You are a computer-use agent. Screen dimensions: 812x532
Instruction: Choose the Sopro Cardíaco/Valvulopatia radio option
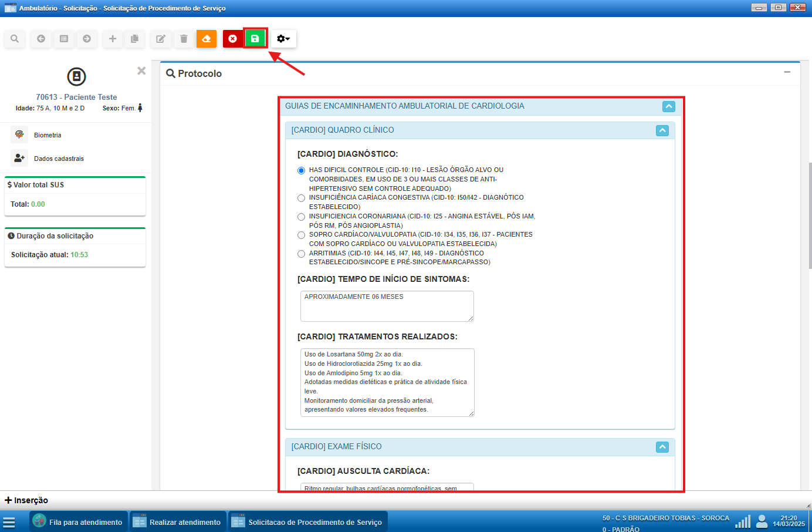tap(302, 235)
